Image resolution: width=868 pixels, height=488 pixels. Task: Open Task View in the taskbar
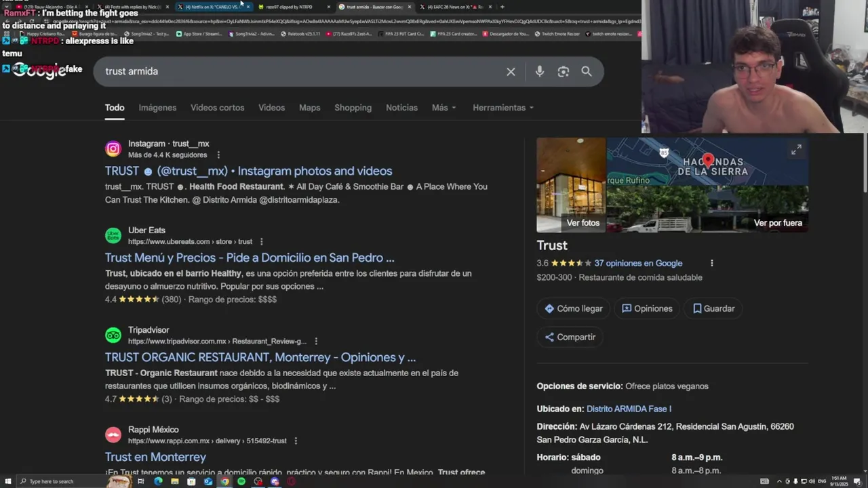pos(141,481)
